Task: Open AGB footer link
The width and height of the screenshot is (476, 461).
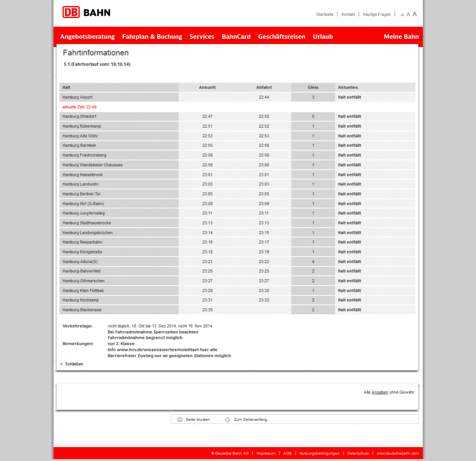Action: tap(287, 453)
